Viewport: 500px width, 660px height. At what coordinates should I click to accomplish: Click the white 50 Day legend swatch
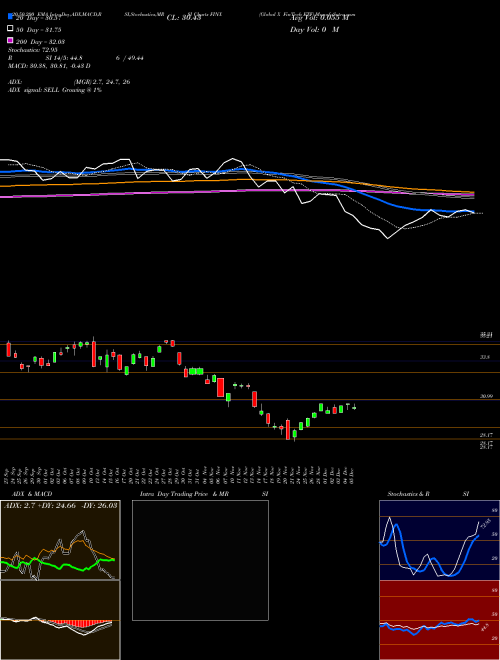click(10, 29)
